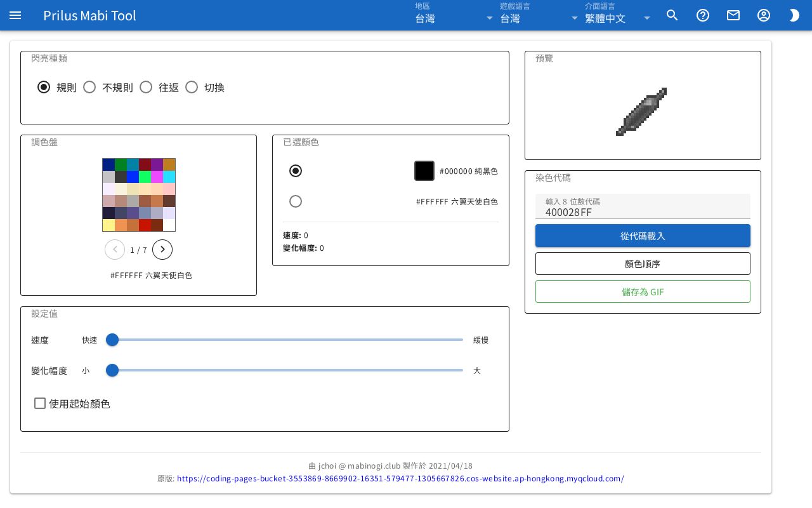Click 儲存為 GIF button
This screenshot has width=812, height=508.
[643, 291]
